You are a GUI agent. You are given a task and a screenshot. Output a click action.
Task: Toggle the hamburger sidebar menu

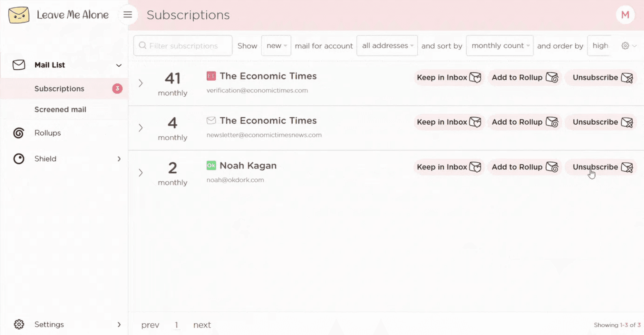point(128,15)
